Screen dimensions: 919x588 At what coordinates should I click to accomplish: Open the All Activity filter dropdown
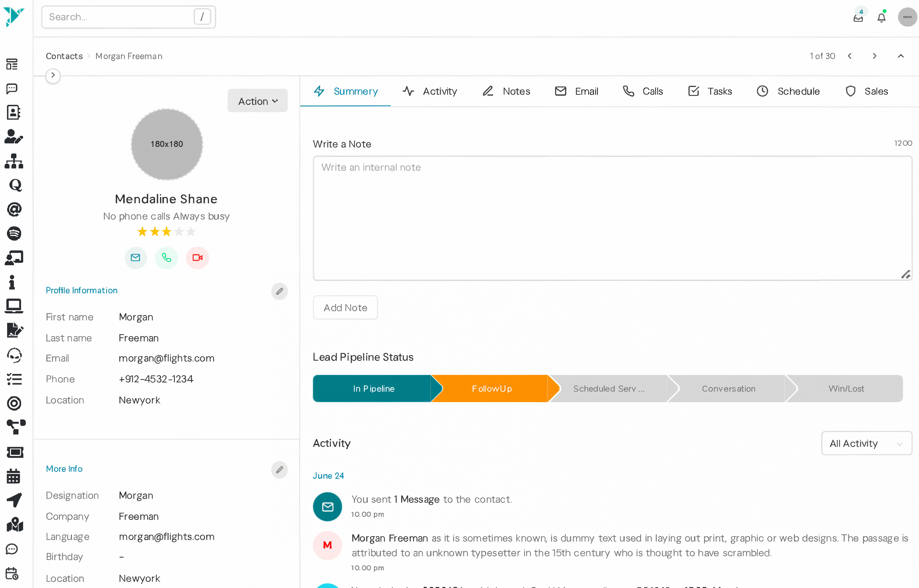(x=866, y=443)
